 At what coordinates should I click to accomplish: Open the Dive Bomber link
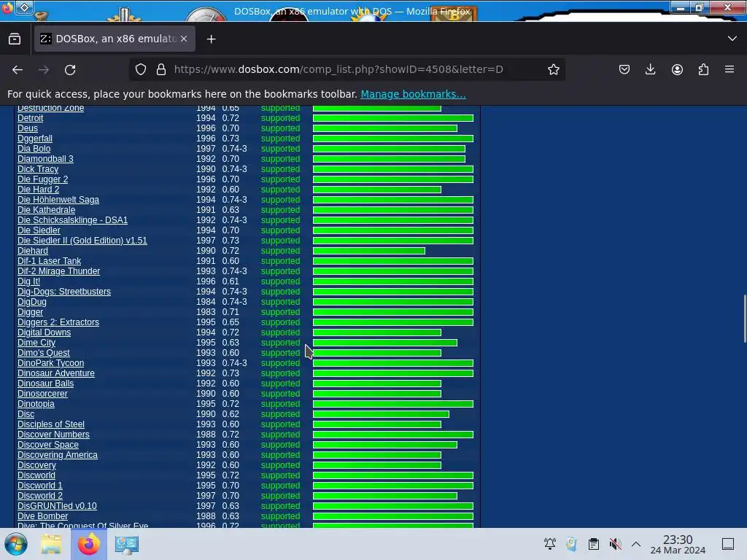click(42, 516)
